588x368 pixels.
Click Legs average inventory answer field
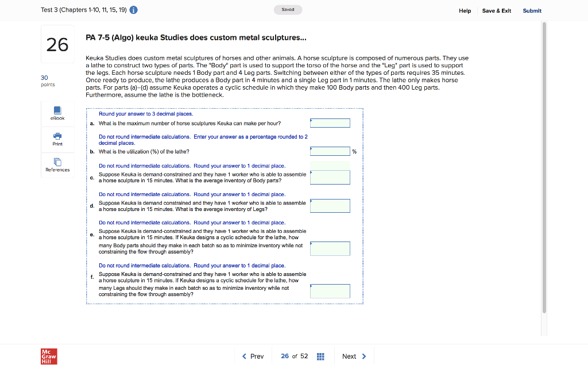(330, 206)
